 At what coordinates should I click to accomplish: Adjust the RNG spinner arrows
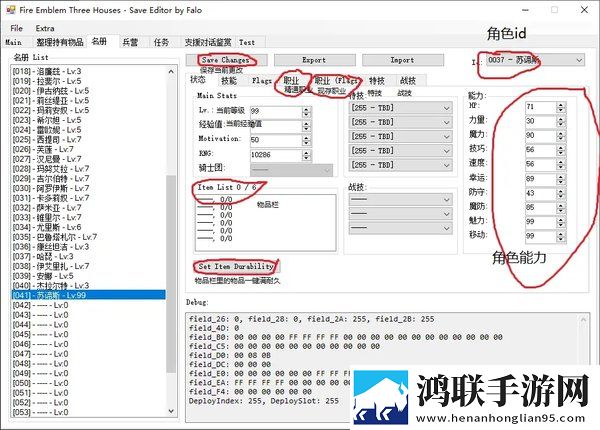[x=306, y=155]
